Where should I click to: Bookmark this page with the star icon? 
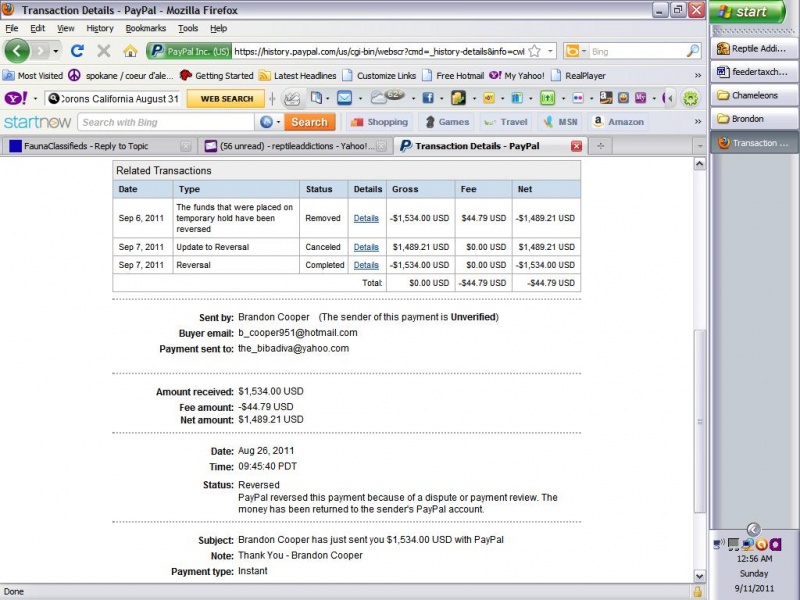click(x=534, y=51)
